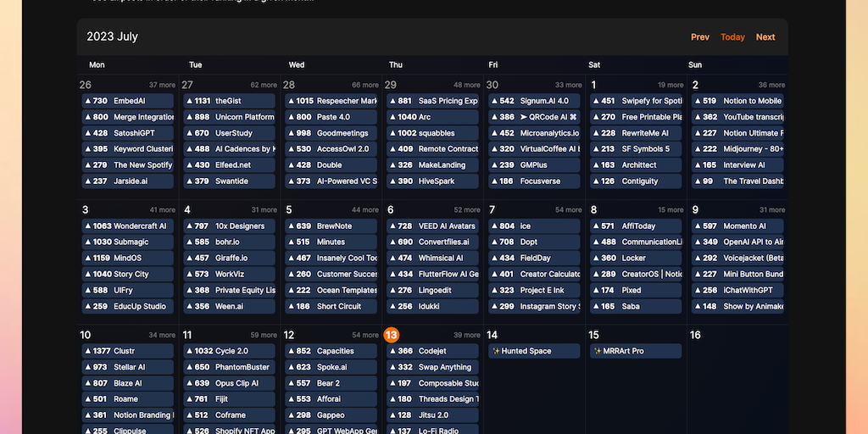Click the sparkle icon on MRRArt Pro
This screenshot has width=868, height=434.
(598, 351)
